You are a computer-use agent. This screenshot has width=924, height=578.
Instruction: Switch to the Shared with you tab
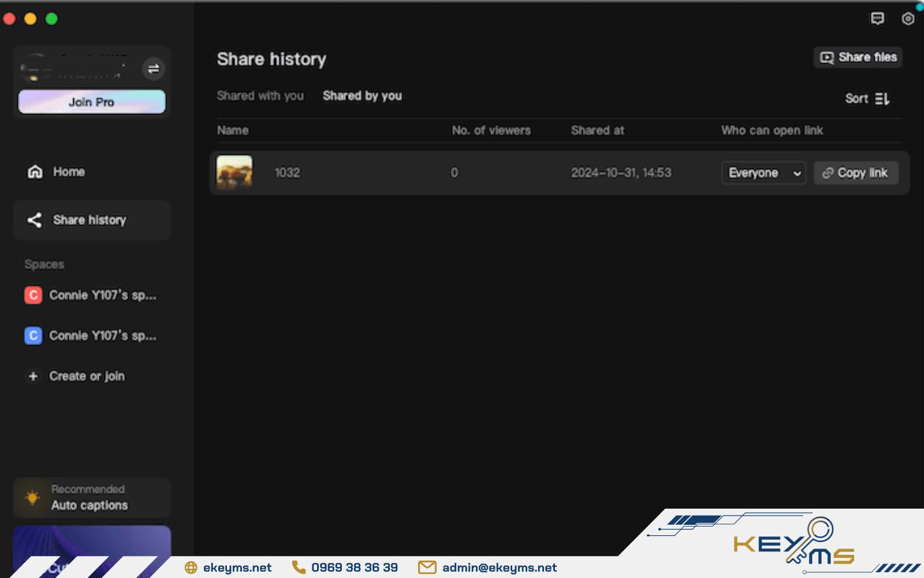coord(260,95)
